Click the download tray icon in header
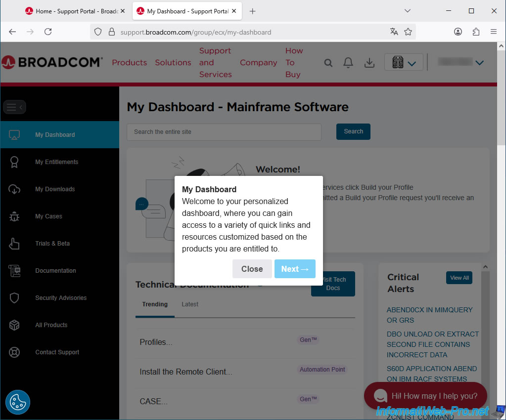506x420 pixels. coord(369,63)
